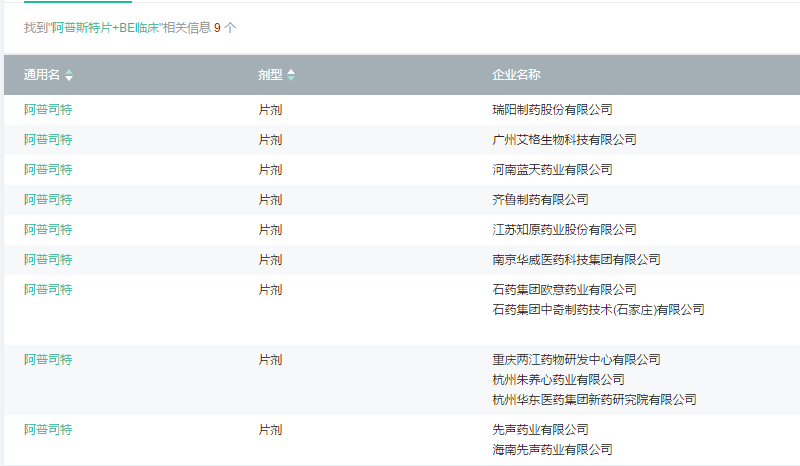Select company 先声药业有限公司
800x466 pixels.
point(540,430)
